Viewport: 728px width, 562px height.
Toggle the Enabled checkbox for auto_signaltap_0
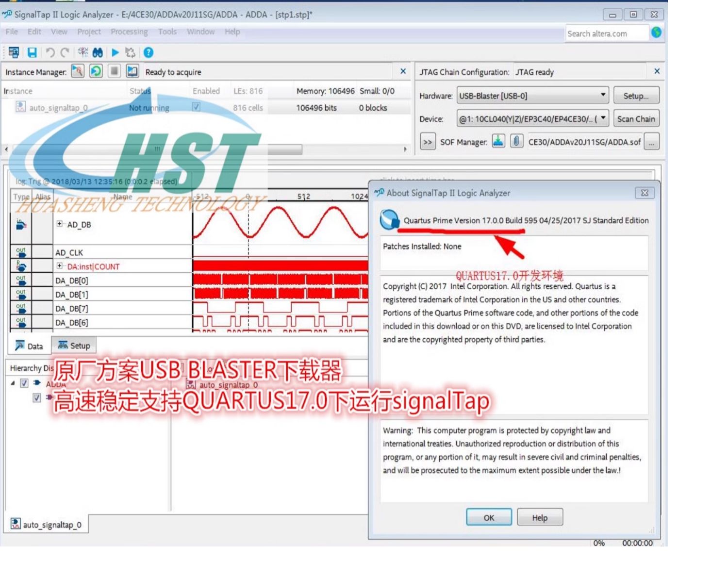click(x=196, y=107)
